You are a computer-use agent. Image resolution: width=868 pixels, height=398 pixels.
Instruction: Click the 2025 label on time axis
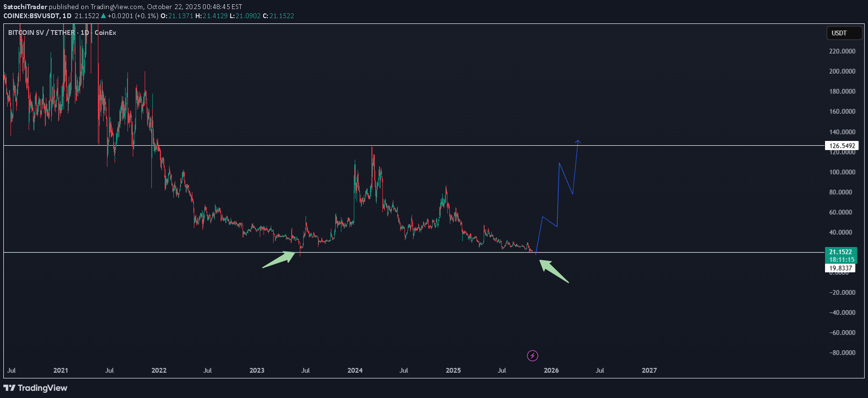coord(453,370)
